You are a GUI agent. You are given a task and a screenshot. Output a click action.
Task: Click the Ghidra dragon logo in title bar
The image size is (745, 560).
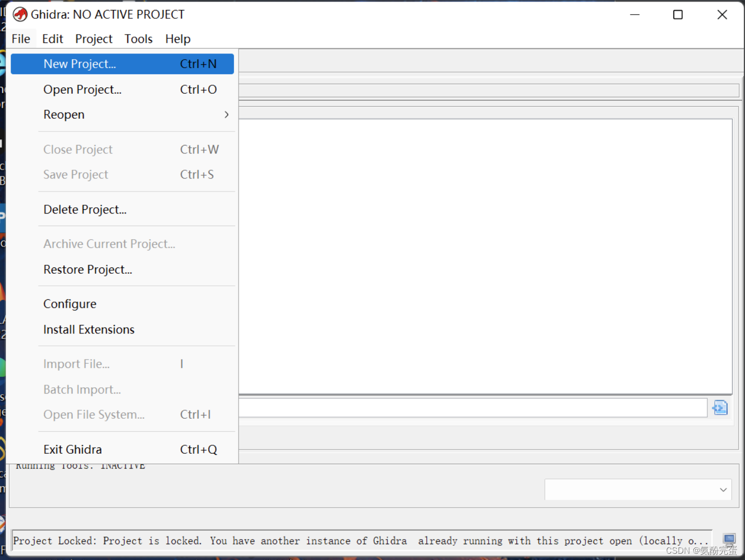pyautogui.click(x=20, y=15)
